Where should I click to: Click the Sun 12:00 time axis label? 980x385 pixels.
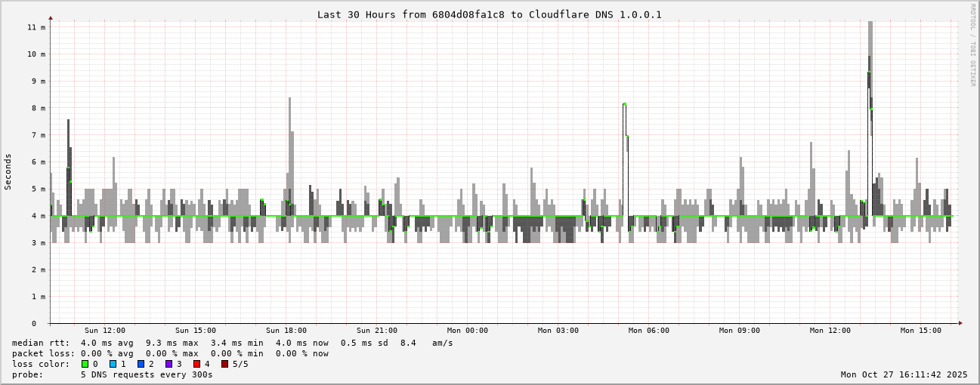[x=104, y=331]
